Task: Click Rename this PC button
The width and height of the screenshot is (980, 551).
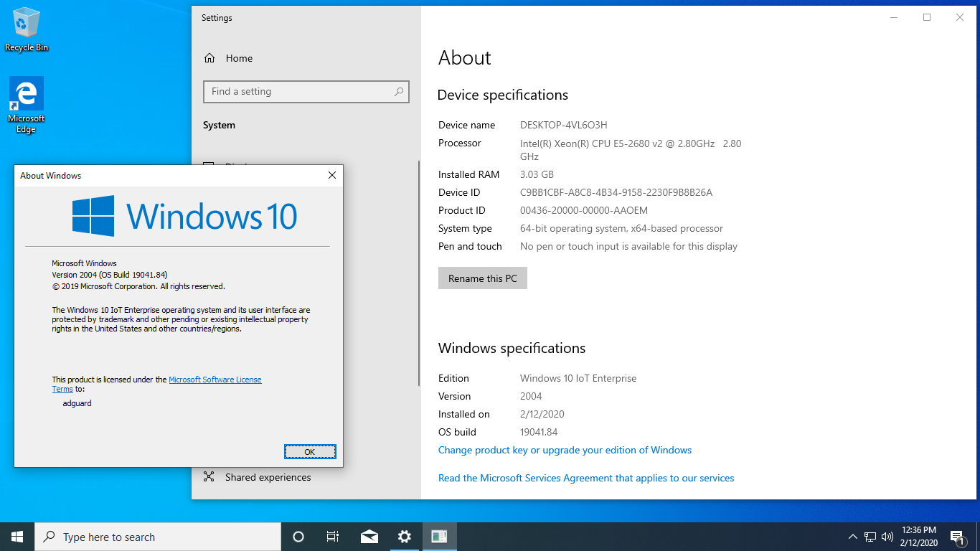Action: coord(483,278)
